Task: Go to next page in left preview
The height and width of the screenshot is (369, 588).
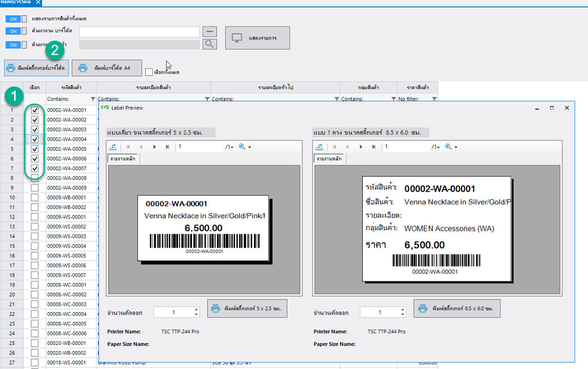Action: point(155,147)
